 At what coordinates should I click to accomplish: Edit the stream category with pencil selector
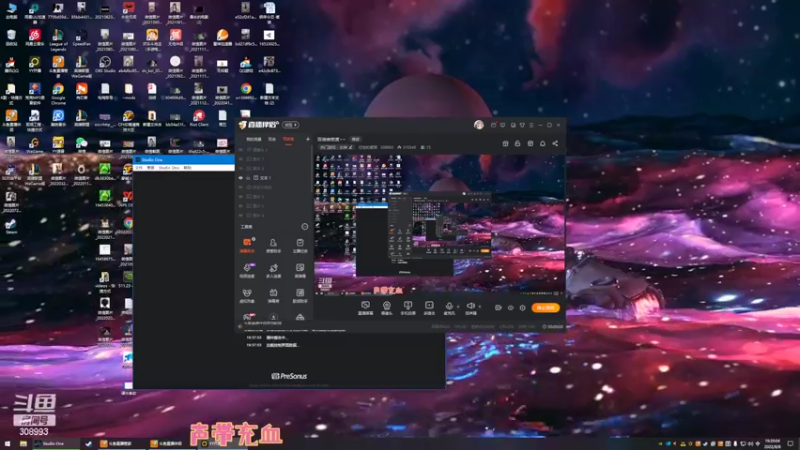point(336,147)
